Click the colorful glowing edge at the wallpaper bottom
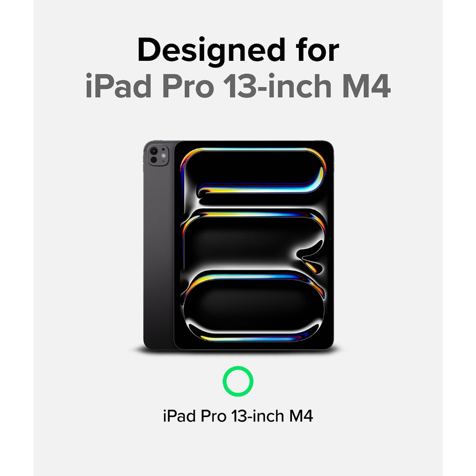This screenshot has width=476, height=476. coord(253,337)
